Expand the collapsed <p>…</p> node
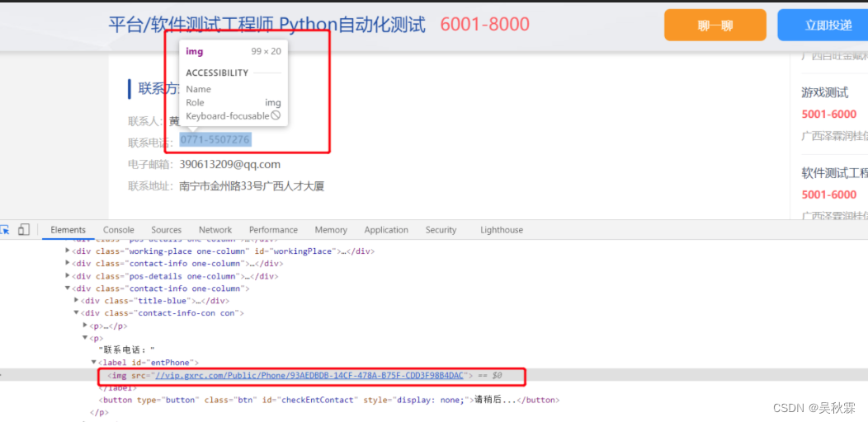The image size is (868, 422). (x=85, y=326)
